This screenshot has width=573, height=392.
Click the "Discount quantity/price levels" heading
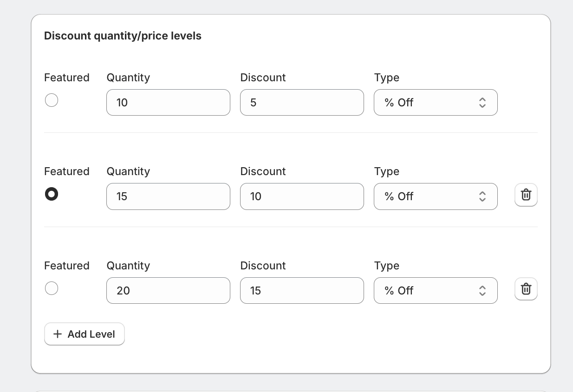[123, 36]
